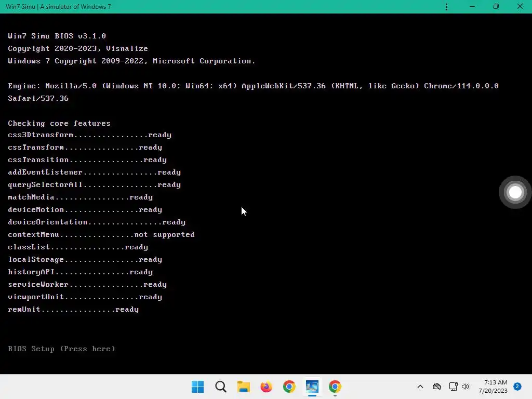Open File Explorer from taskbar

[x=243, y=387]
